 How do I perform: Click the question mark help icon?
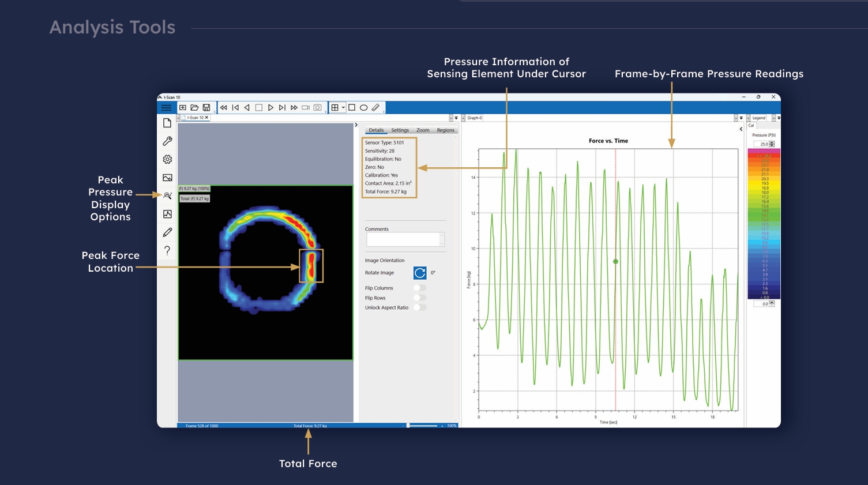coord(167,250)
